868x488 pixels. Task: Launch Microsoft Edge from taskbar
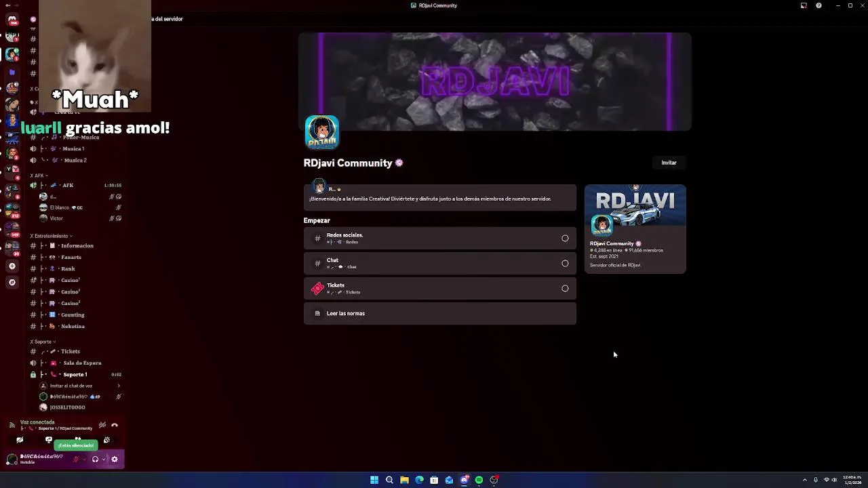pyautogui.click(x=419, y=480)
